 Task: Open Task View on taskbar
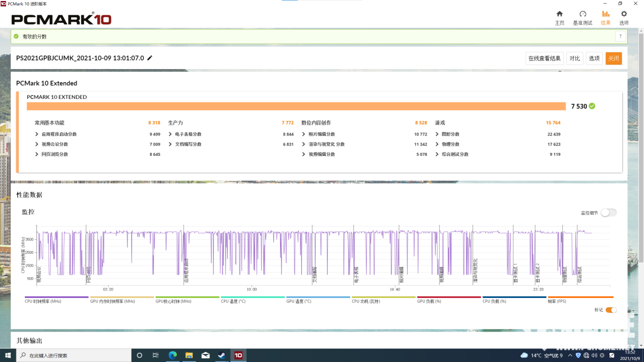tap(156, 355)
